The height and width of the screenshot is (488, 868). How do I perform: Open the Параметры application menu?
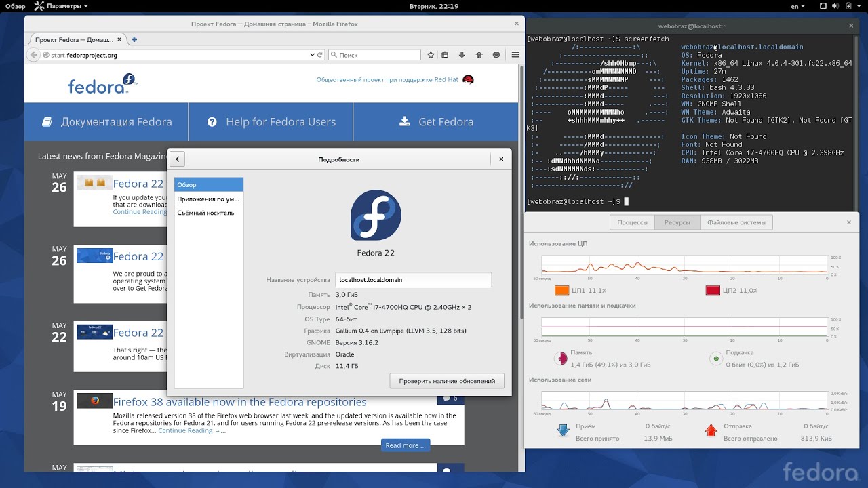61,6
